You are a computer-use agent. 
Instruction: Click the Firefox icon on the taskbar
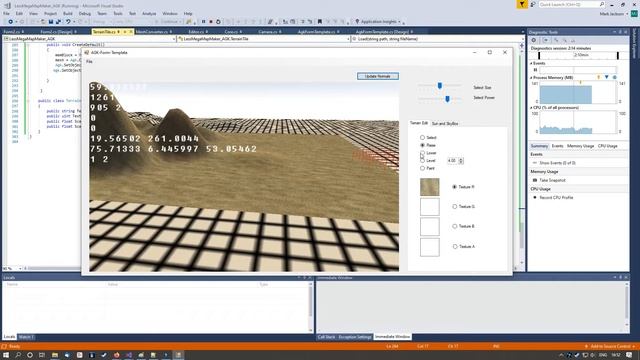coord(116,355)
